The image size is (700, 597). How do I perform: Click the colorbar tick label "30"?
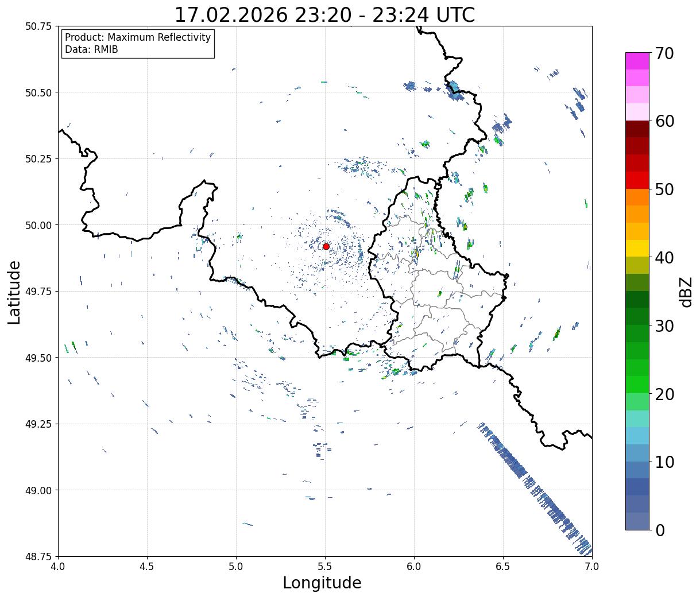(x=664, y=325)
